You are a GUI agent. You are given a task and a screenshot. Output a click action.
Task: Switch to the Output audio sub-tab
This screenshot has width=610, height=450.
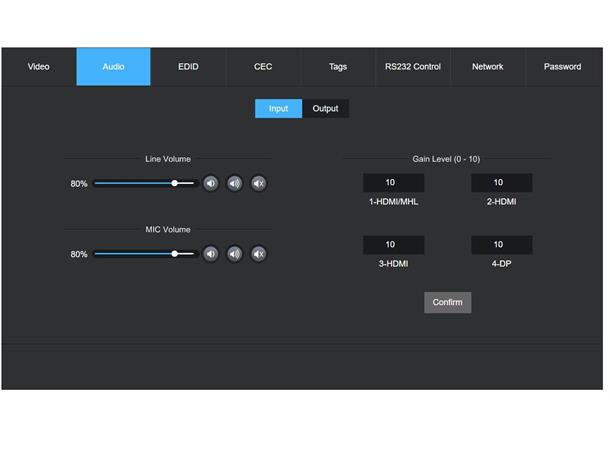coord(325,109)
